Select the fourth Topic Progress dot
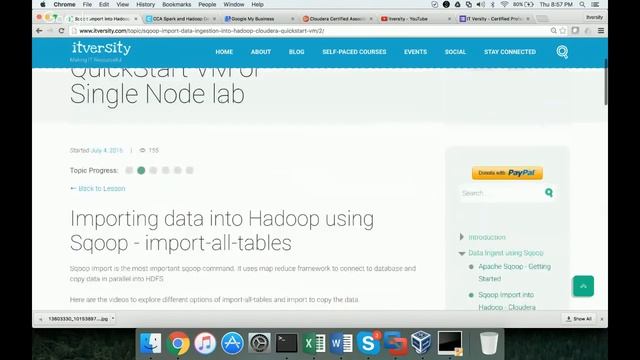This screenshot has height=360, width=640. click(x=165, y=170)
